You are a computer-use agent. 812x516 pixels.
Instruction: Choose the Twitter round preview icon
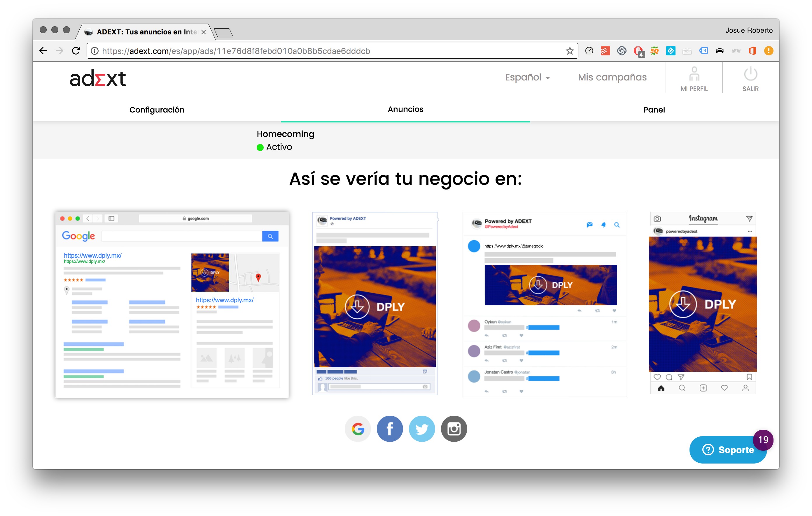click(x=421, y=429)
